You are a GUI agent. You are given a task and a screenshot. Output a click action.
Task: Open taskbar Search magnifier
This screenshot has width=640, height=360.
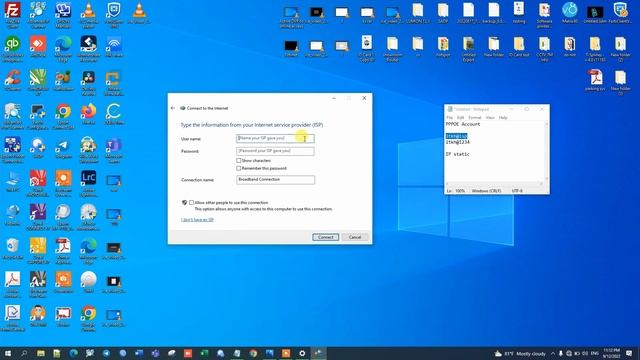point(24,353)
